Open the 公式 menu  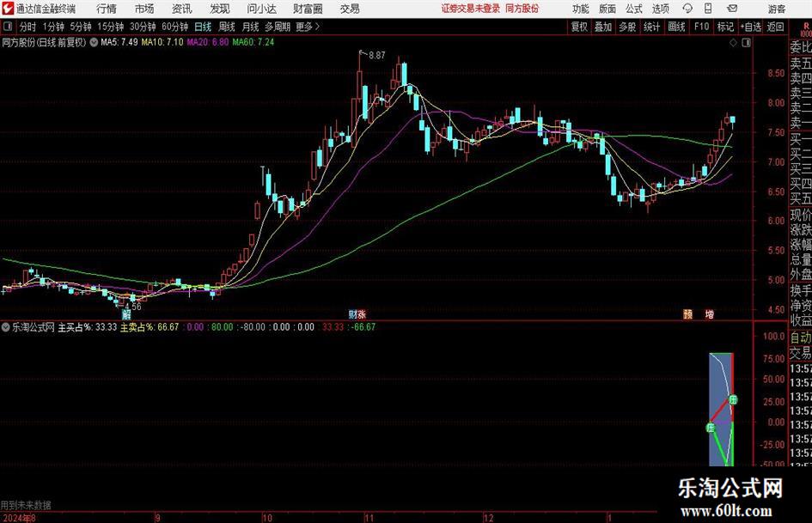click(633, 9)
